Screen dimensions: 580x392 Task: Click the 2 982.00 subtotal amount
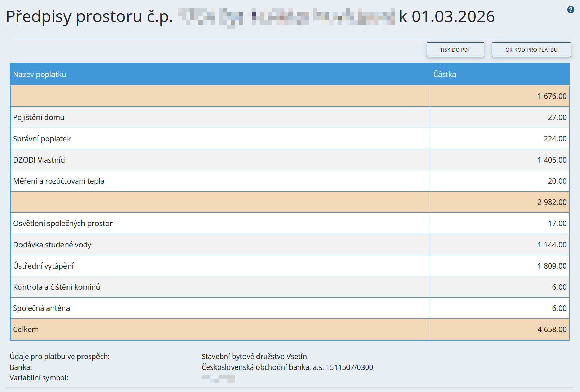[552, 202]
